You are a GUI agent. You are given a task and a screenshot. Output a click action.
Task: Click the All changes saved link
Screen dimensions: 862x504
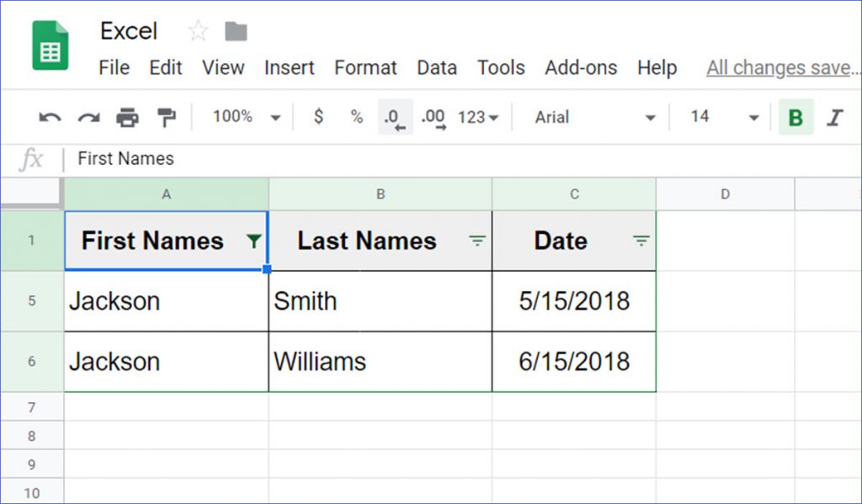pyautogui.click(x=780, y=68)
